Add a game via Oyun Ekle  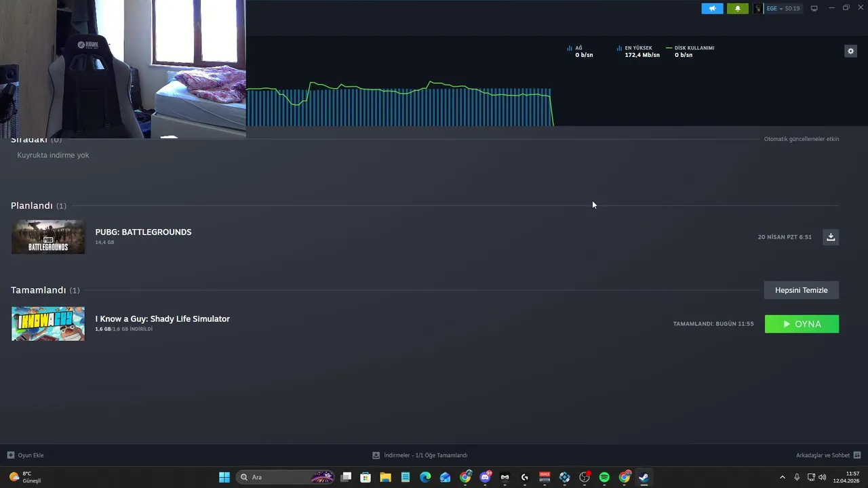coord(26,455)
